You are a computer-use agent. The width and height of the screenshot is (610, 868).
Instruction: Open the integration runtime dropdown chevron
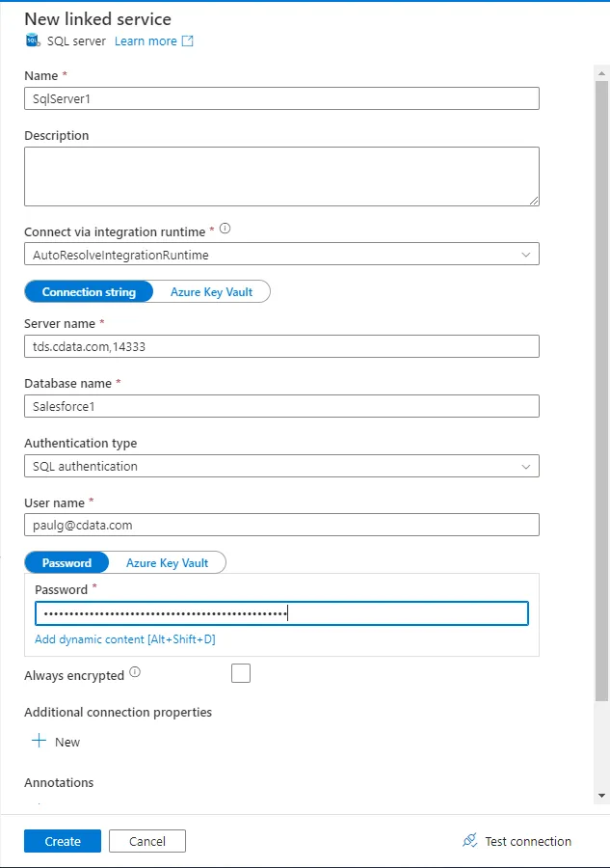coord(527,253)
